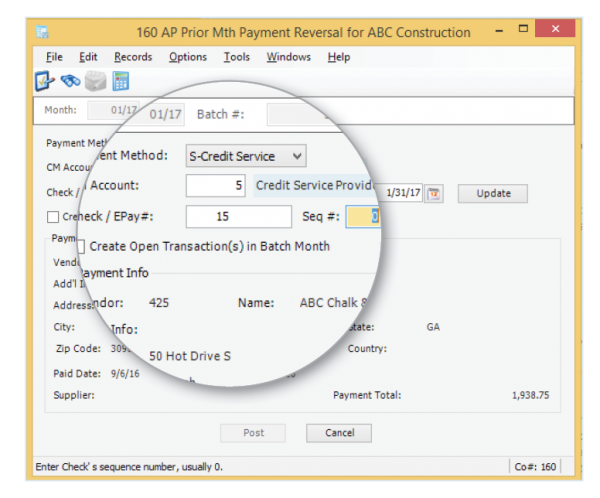
Task: Click the Update button
Action: point(492,193)
